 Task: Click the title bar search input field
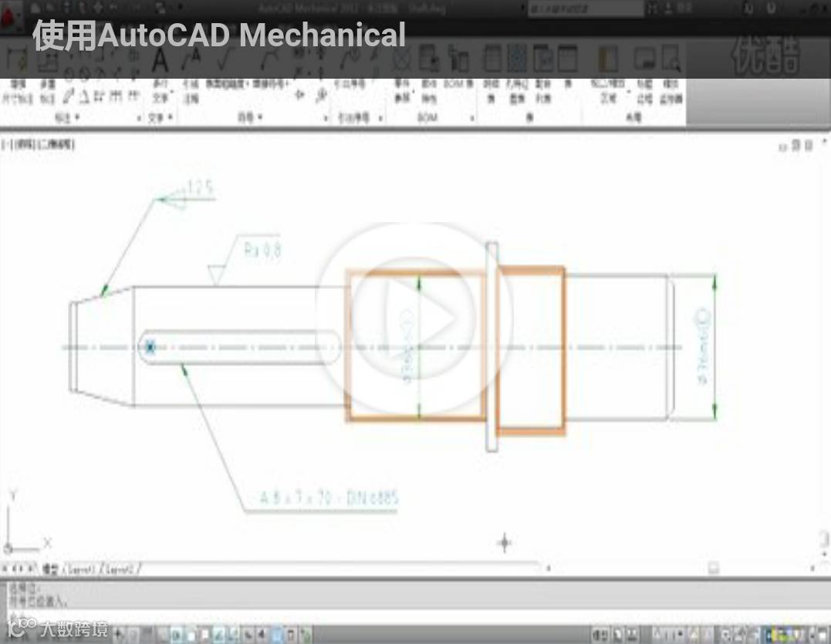coord(586,8)
